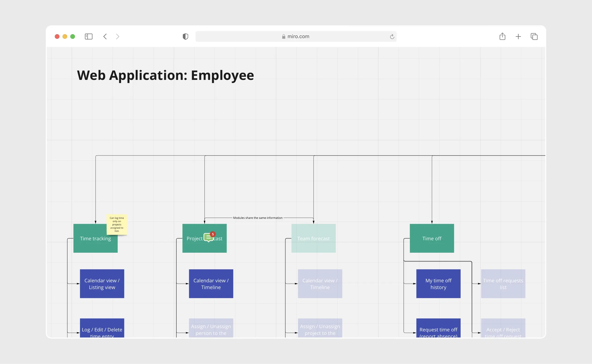This screenshot has width=592, height=364.
Task: Click the browser tab sidebar toggle icon
Action: 88,36
